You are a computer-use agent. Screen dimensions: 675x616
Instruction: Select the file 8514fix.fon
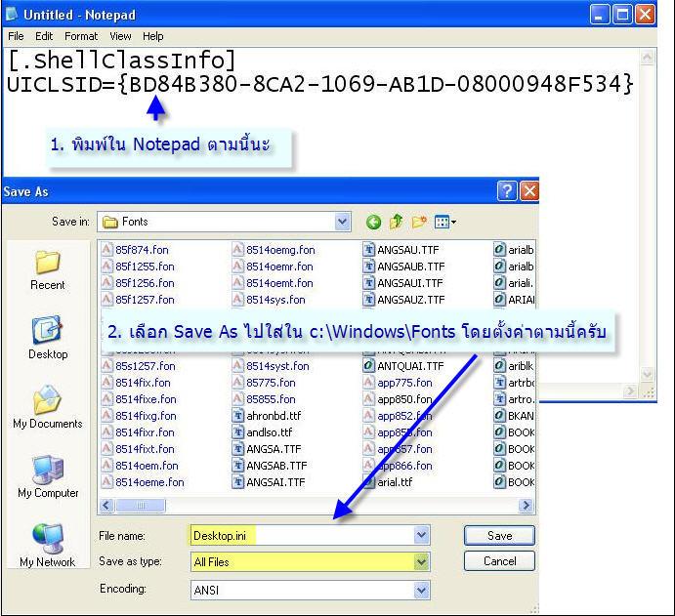click(137, 383)
